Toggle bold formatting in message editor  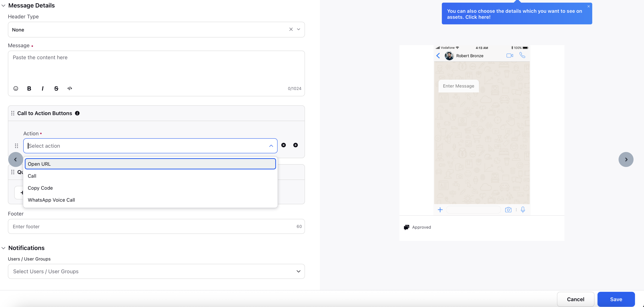[29, 88]
